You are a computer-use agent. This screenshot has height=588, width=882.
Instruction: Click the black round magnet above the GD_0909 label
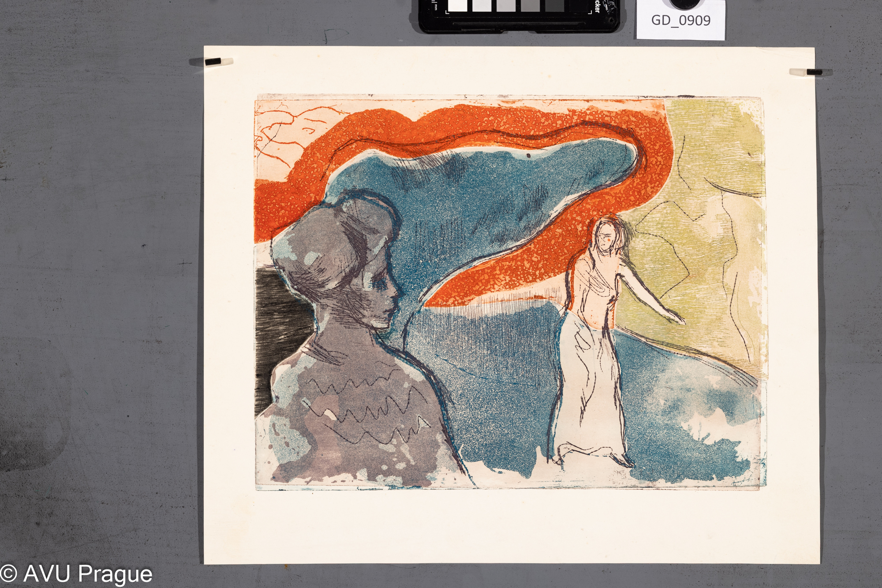point(684,4)
